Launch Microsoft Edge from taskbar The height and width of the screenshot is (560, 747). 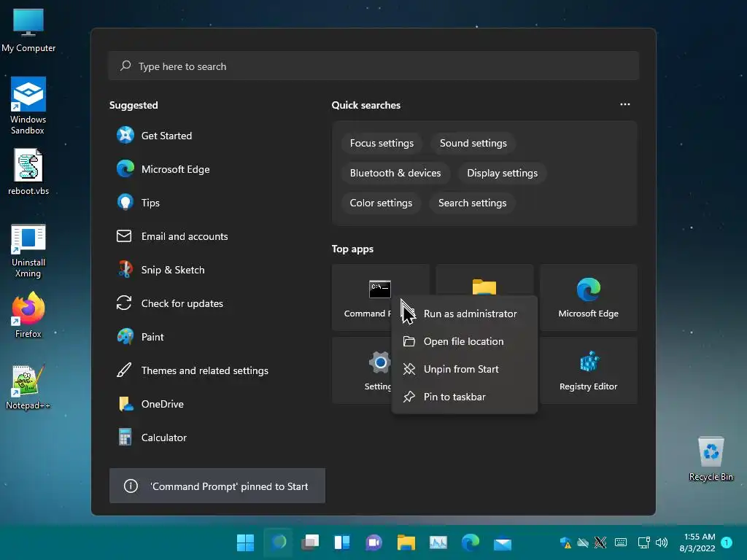tap(471, 542)
